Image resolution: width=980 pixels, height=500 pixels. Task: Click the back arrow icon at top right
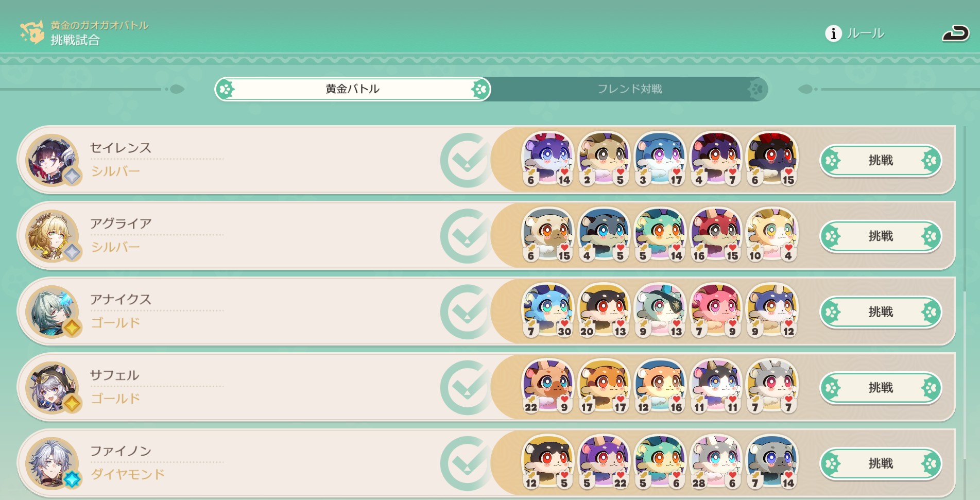click(955, 33)
